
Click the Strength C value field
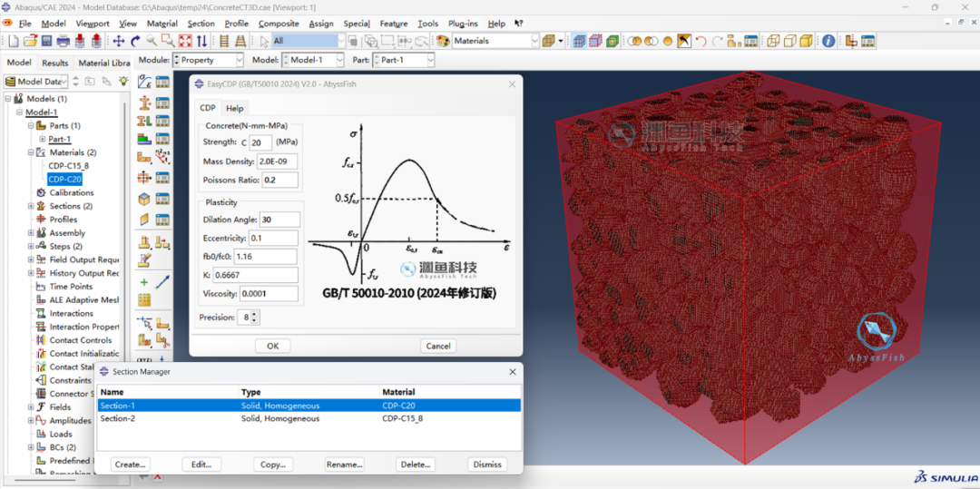click(260, 142)
